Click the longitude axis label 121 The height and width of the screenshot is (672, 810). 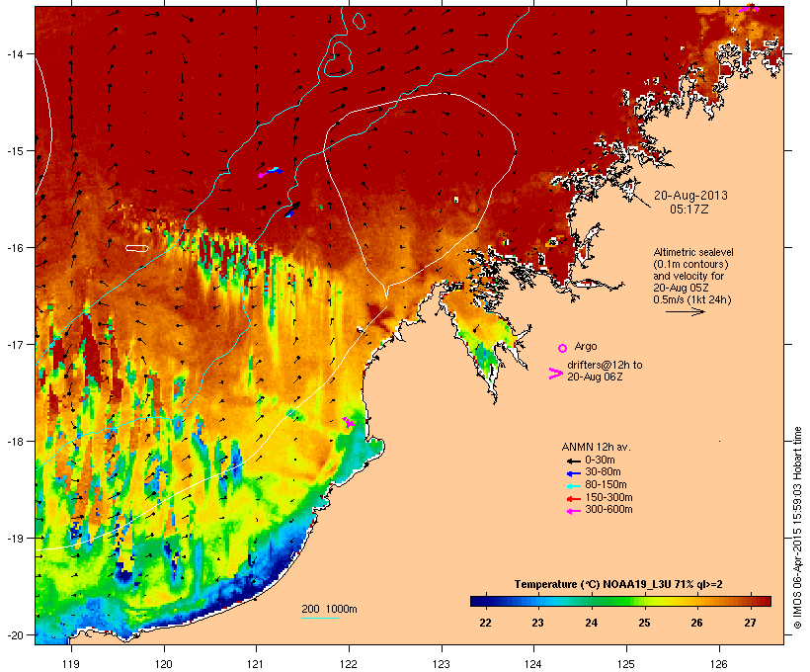point(256,664)
